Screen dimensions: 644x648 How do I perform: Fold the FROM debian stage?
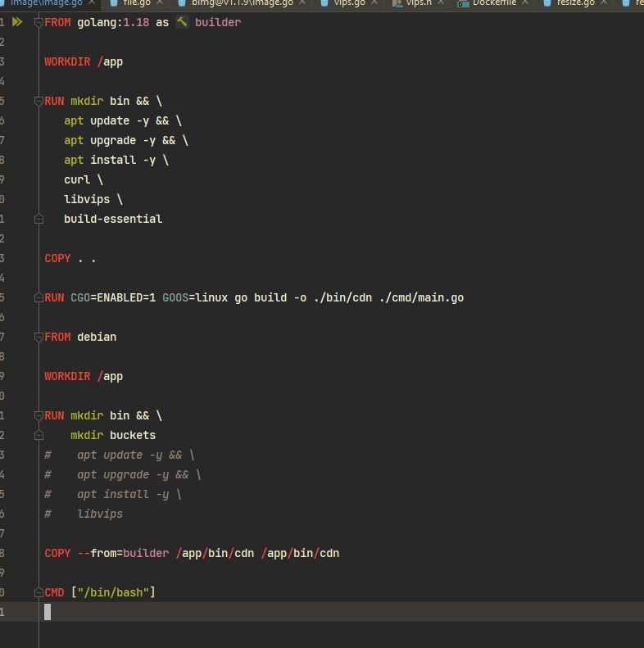coord(39,337)
